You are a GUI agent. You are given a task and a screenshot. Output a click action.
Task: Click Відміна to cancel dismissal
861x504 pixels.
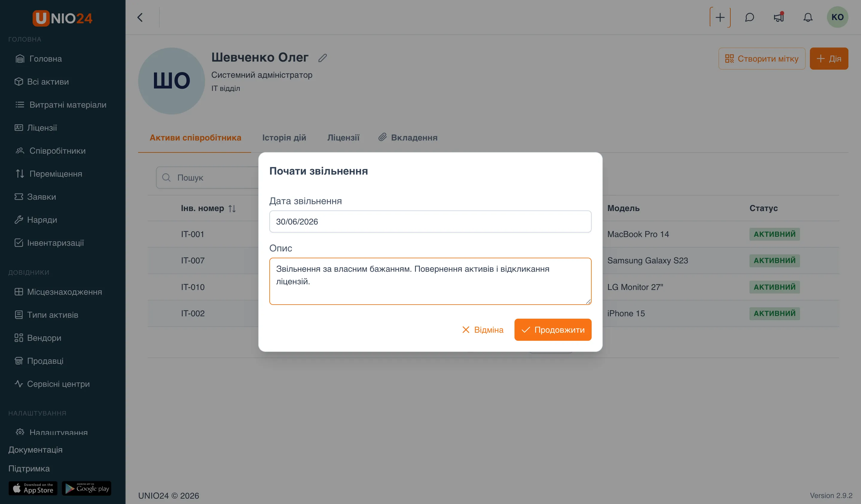click(483, 330)
